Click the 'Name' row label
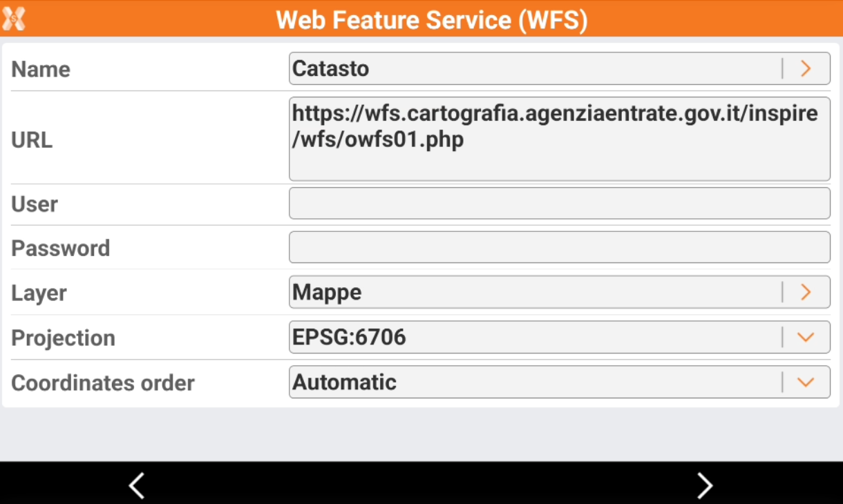This screenshot has height=504, width=843. [41, 69]
